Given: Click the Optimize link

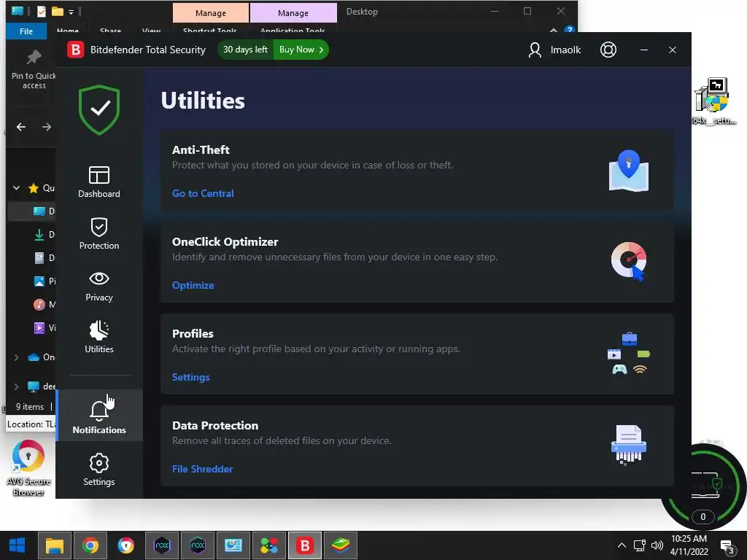Looking at the screenshot, I should 193,285.
